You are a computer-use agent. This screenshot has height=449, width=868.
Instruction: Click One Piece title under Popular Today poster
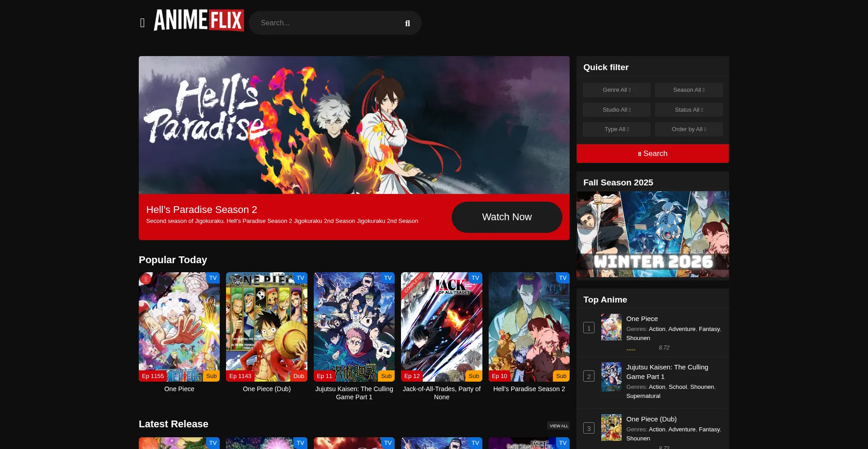pyautogui.click(x=179, y=389)
